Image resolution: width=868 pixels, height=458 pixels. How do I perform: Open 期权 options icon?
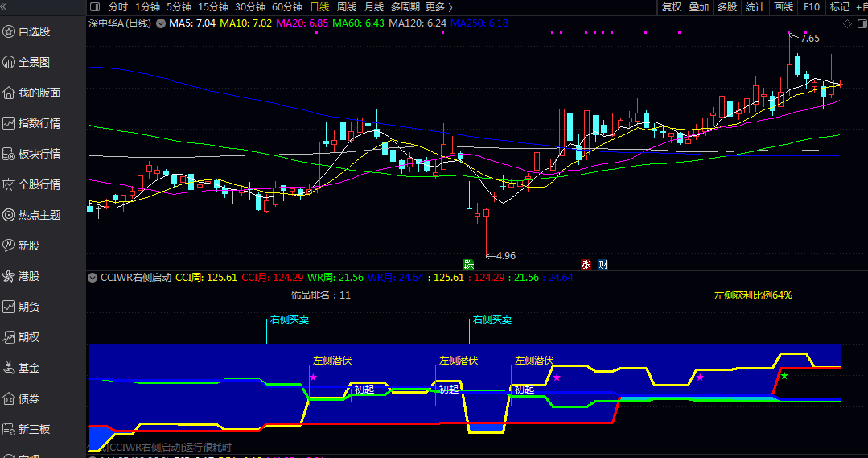(9, 337)
